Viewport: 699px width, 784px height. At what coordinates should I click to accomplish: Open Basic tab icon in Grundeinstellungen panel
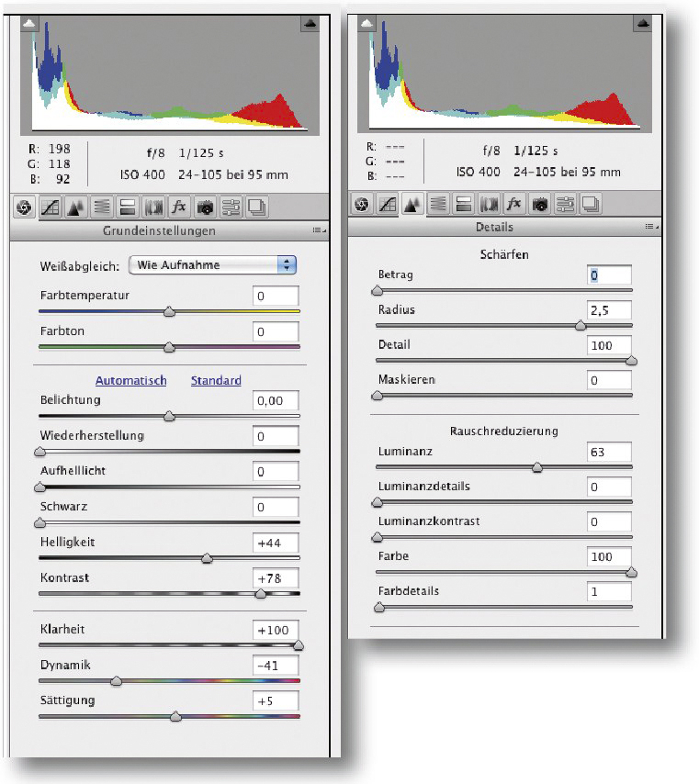click(x=24, y=207)
